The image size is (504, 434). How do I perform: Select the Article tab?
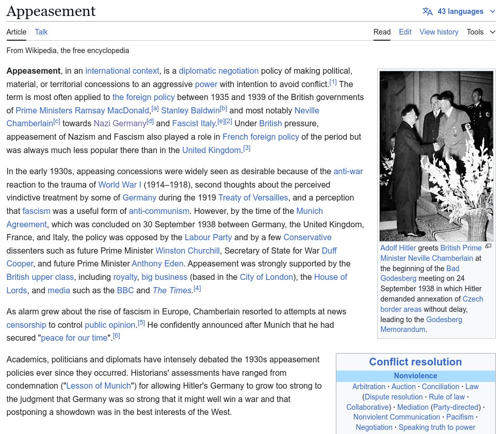pos(16,32)
